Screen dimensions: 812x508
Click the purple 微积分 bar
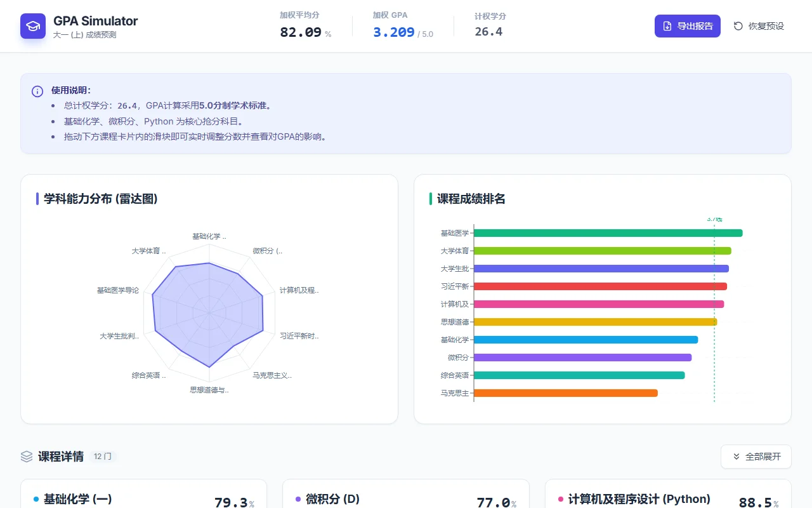tap(582, 358)
